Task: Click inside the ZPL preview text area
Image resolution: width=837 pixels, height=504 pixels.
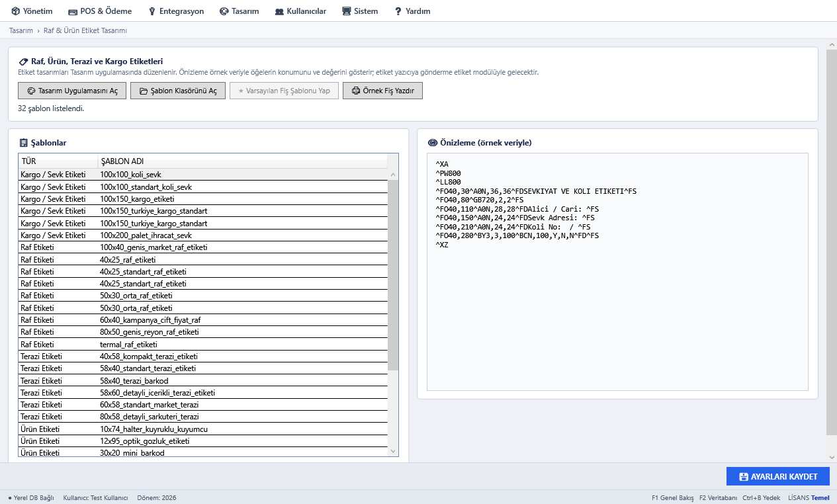Action: (x=617, y=272)
